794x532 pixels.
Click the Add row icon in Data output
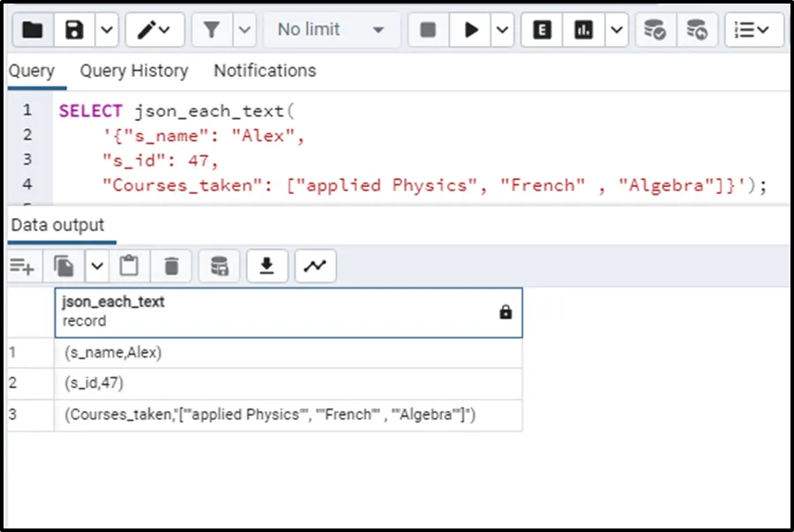[22, 266]
